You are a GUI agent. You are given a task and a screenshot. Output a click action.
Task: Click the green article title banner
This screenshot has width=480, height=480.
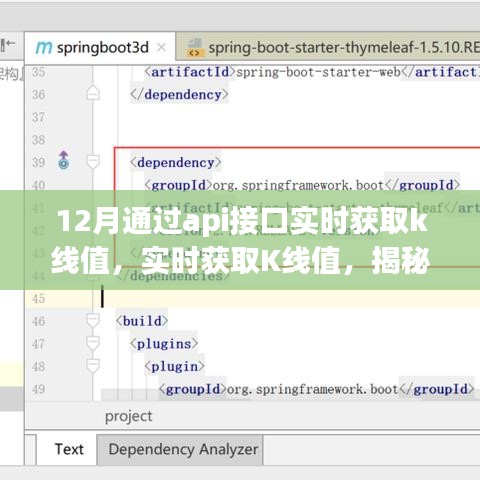pos(240,240)
